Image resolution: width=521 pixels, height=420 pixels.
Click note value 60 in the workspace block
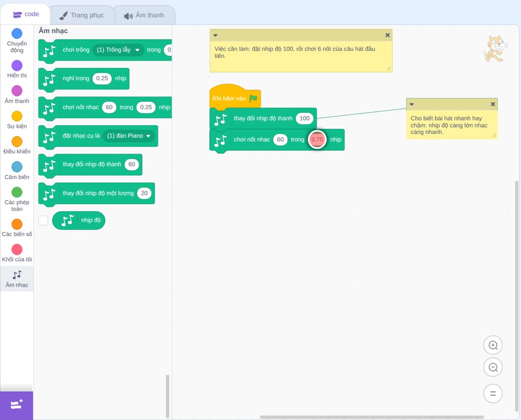[x=280, y=140]
